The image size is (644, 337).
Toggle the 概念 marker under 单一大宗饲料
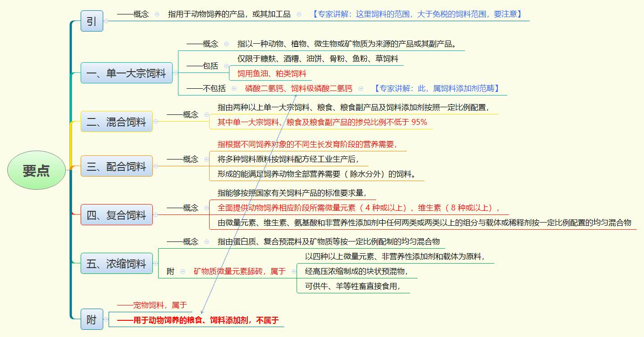tap(226, 43)
